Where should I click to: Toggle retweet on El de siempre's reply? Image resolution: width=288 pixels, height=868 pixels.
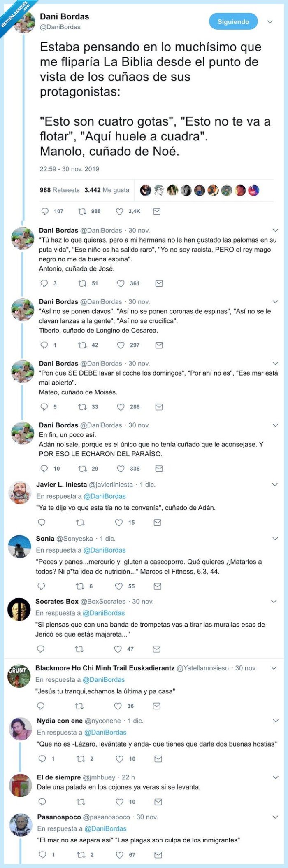click(x=80, y=801)
